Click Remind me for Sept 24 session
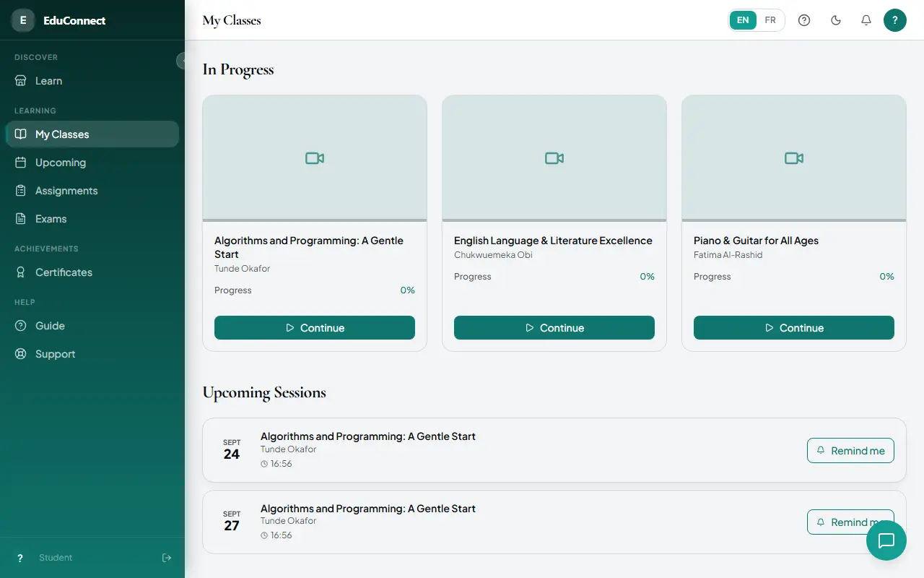 point(850,450)
